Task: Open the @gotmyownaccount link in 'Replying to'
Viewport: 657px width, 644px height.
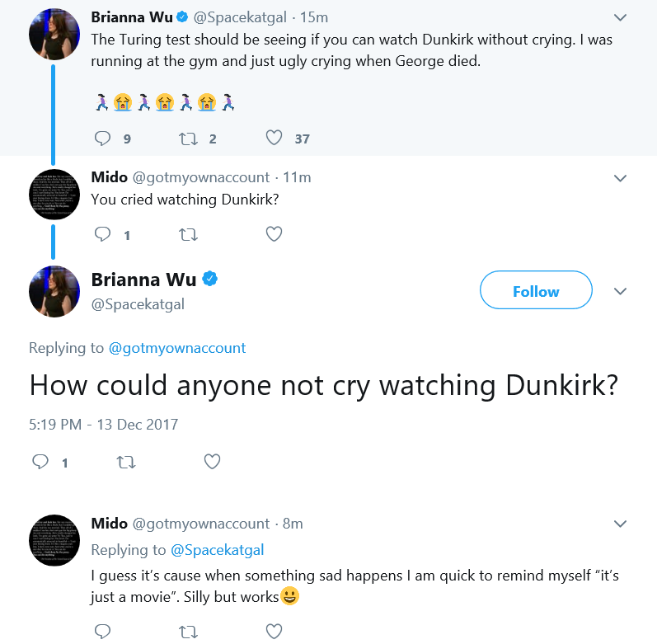Action: (x=176, y=348)
